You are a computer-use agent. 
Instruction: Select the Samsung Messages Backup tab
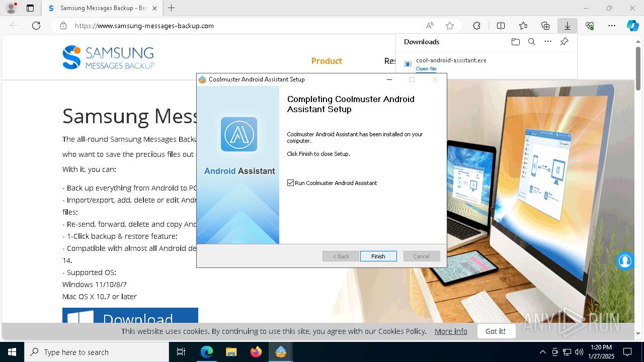102,8
